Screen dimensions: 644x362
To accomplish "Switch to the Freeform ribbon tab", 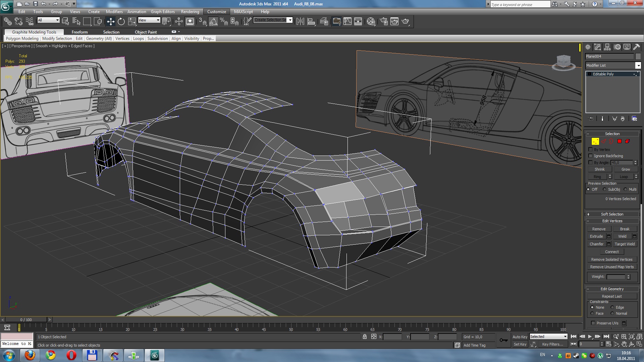I will [79, 32].
